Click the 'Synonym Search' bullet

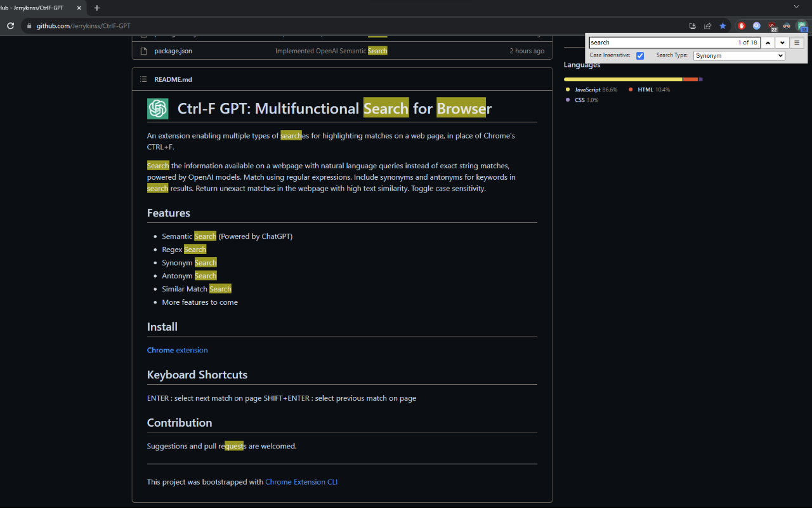(x=190, y=263)
